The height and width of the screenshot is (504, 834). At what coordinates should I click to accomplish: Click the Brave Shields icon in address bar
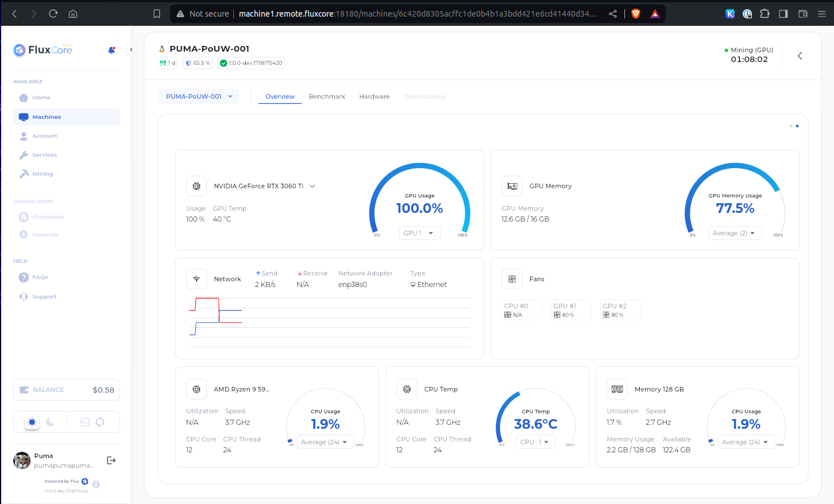click(636, 14)
